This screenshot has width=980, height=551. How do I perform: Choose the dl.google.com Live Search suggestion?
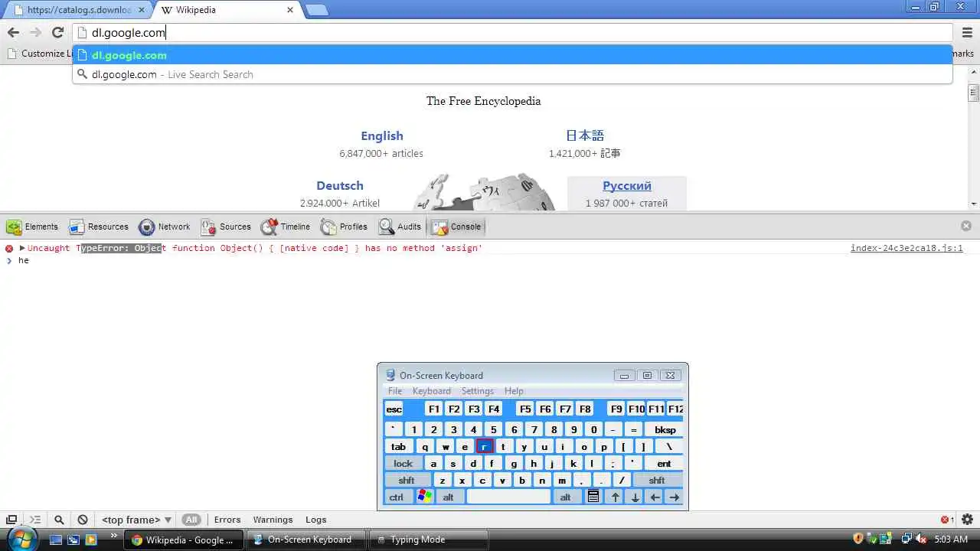[512, 74]
